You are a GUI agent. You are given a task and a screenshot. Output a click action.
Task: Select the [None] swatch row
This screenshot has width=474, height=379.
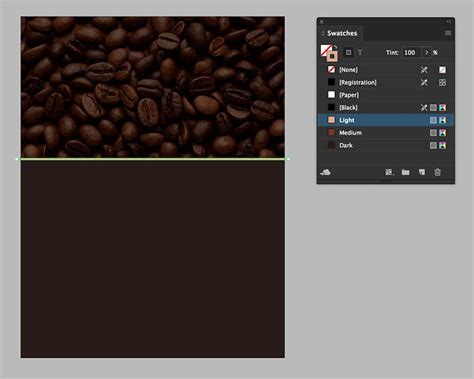click(x=386, y=70)
